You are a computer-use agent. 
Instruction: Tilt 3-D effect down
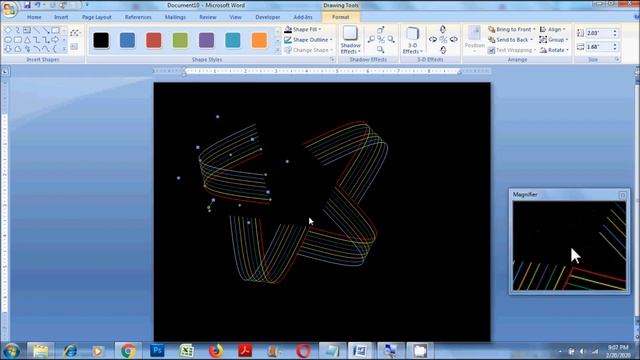point(443,50)
